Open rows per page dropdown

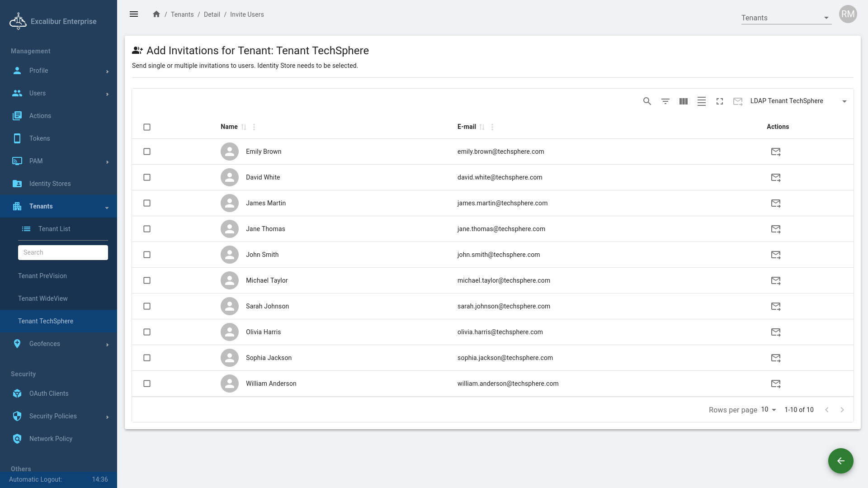[768, 410]
